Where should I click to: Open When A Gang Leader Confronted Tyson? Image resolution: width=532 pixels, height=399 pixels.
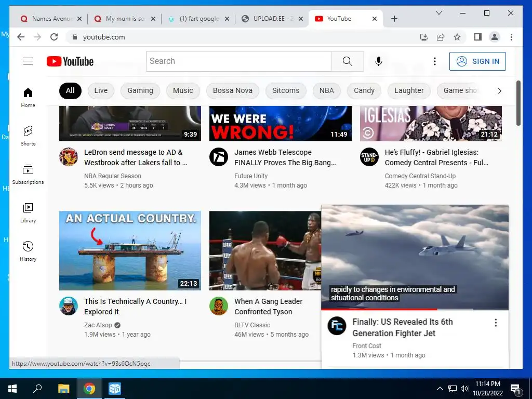269,307
